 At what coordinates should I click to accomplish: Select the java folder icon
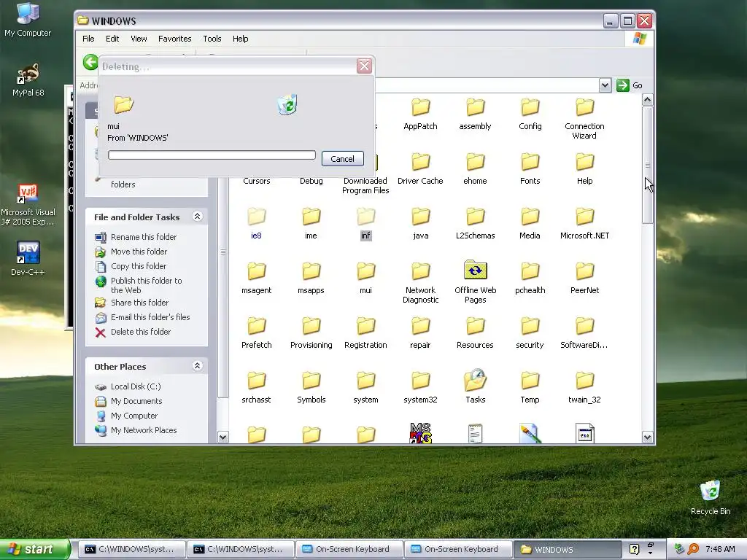click(x=420, y=217)
